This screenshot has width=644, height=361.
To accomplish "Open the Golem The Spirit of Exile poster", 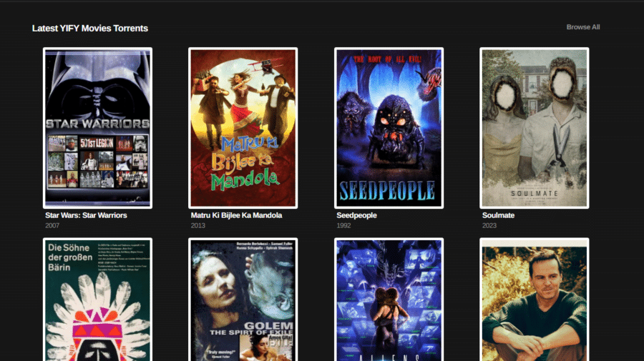I will [243, 300].
